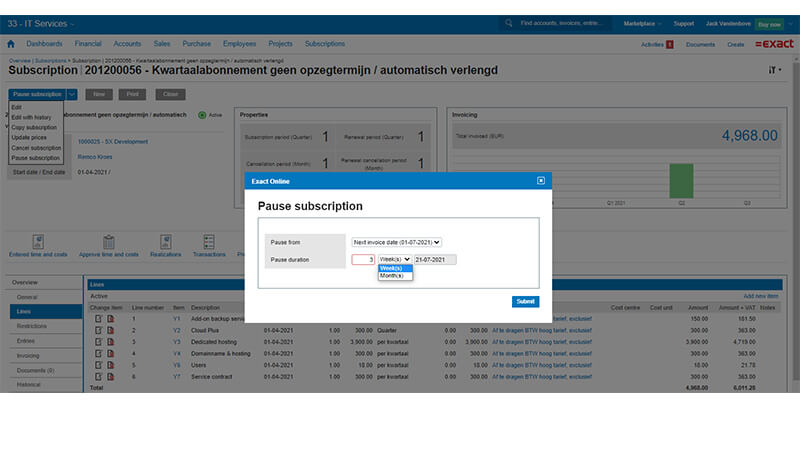Open the Realizations icon
800x450 pixels.
[165, 242]
